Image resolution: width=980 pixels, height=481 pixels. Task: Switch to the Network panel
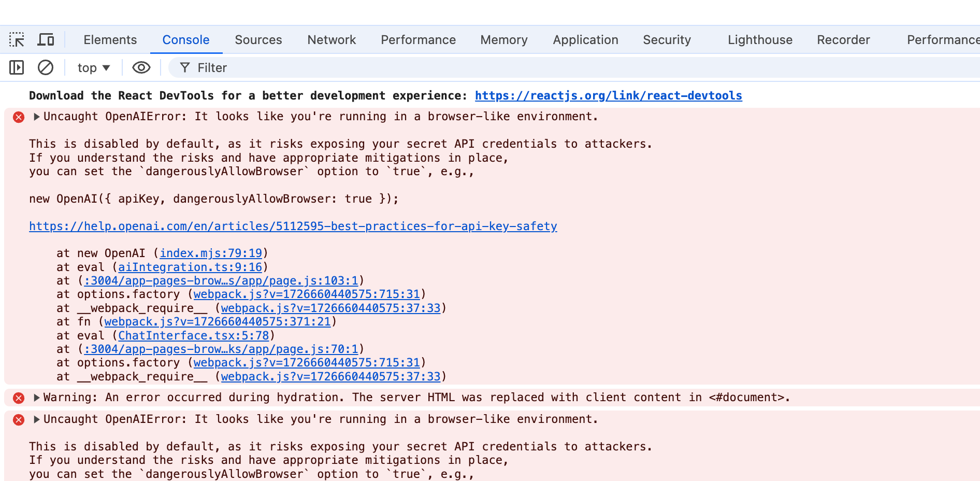pyautogui.click(x=332, y=39)
